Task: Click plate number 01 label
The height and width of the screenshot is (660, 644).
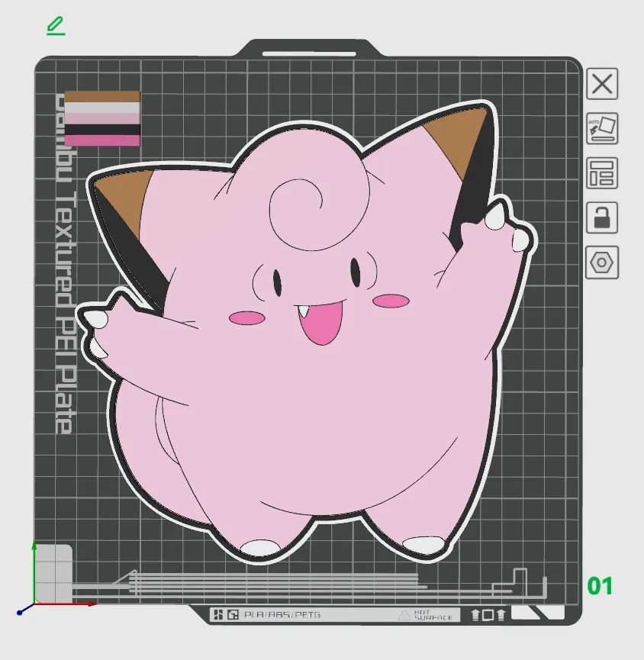Action: coord(598,587)
